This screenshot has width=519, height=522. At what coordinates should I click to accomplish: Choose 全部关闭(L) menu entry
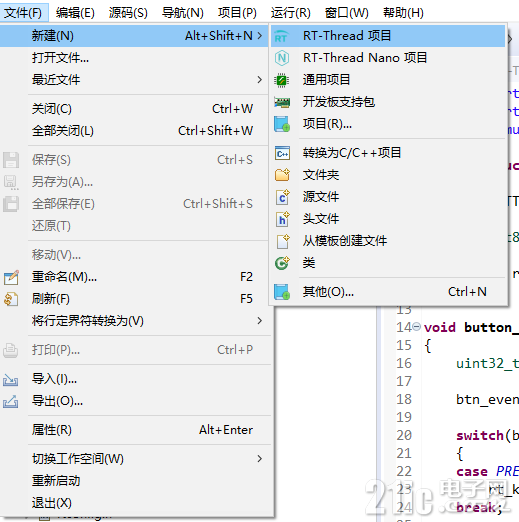click(x=134, y=131)
